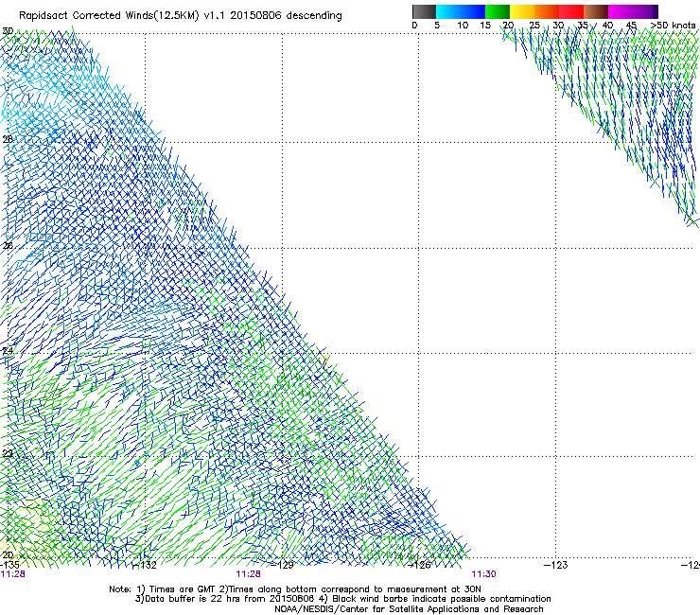Select the gray 0-5 knots color segment
Viewport: 700px width, 615px height.
(x=424, y=11)
